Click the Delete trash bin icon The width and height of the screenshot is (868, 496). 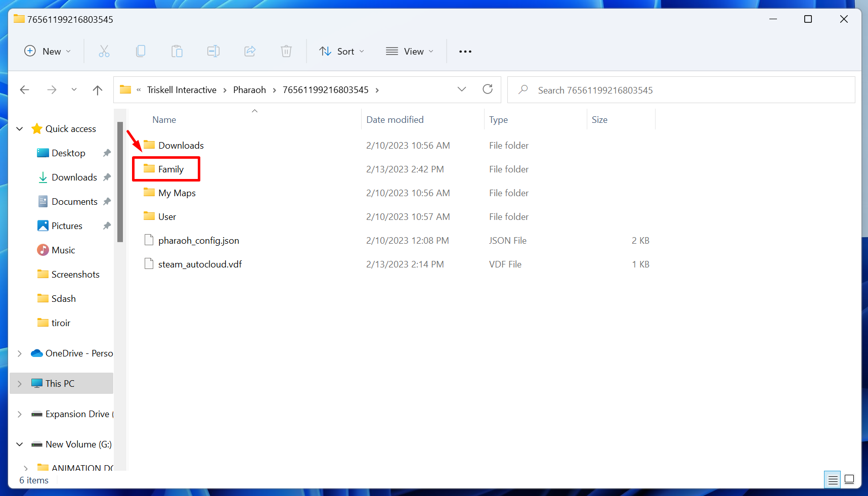[286, 51]
